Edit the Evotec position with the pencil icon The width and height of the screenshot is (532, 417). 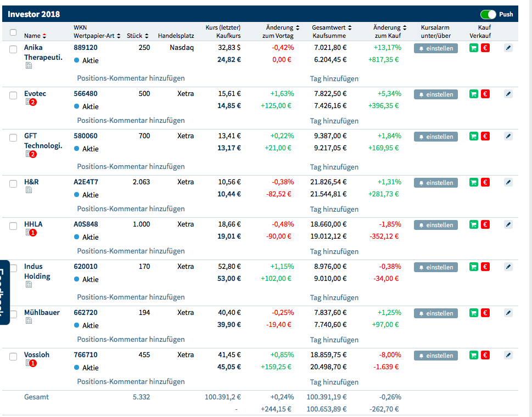tap(508, 94)
